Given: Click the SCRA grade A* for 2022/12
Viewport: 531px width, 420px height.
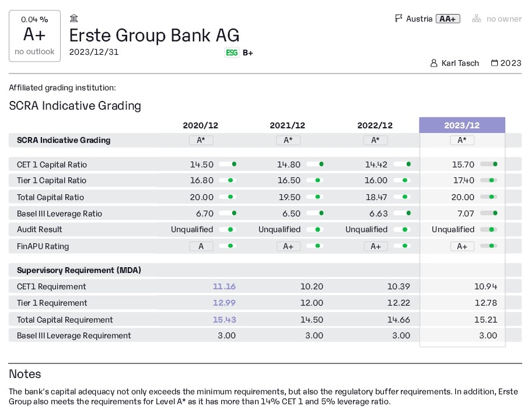Looking at the screenshot, I should 375,140.
